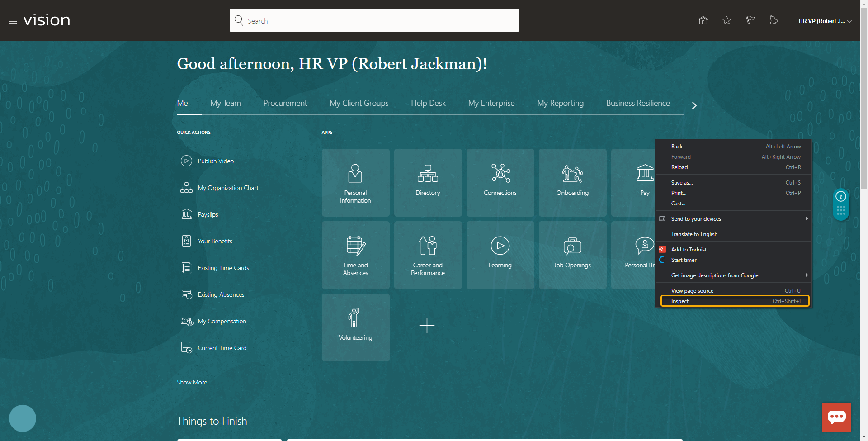Image resolution: width=868 pixels, height=441 pixels.
Task: Switch to the Me tab
Action: 183,103
